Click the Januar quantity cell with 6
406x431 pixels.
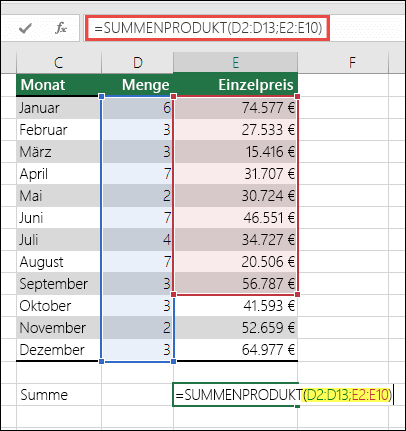[x=137, y=108]
